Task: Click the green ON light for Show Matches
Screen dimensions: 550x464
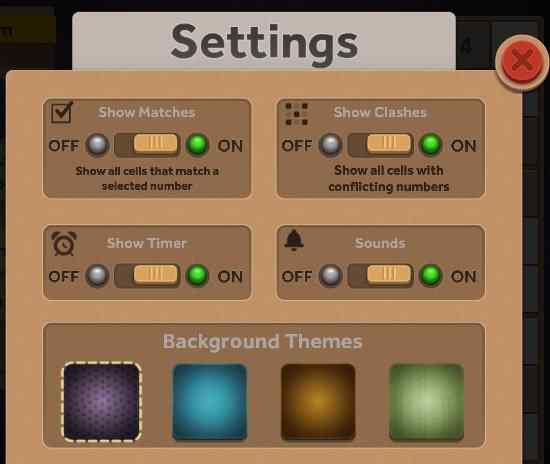Action: click(197, 144)
